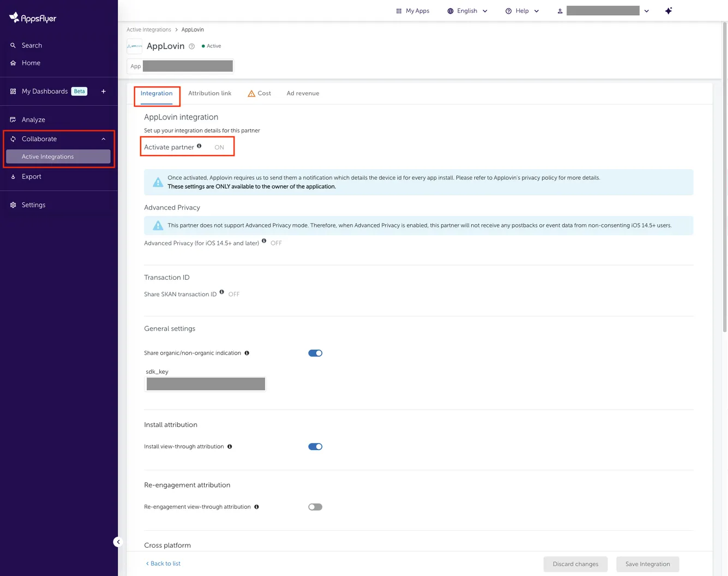Click the warning icon on the Cost tab
This screenshot has height=576, width=728.
(x=251, y=93)
